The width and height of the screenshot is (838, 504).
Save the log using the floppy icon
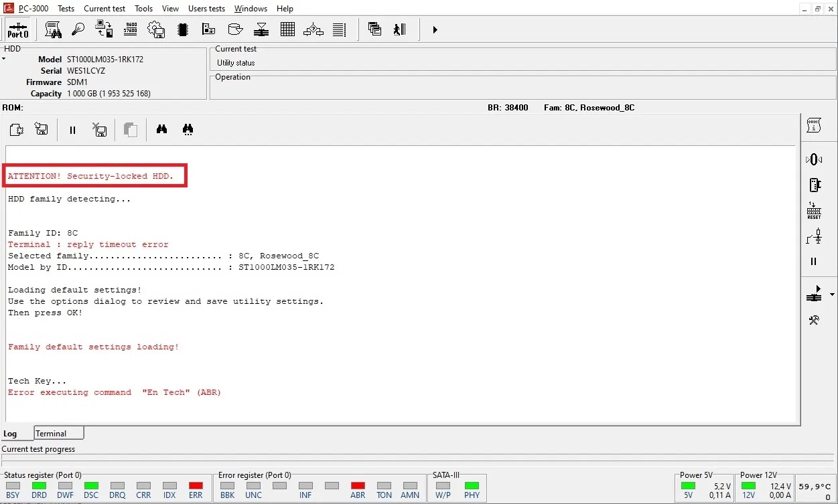coord(42,130)
